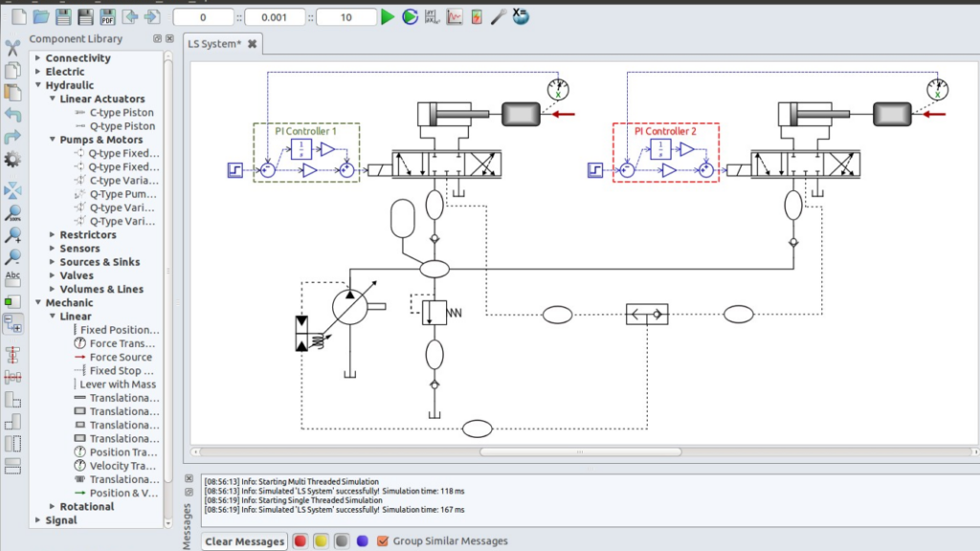Open the system parameters X= icon

coord(521,16)
